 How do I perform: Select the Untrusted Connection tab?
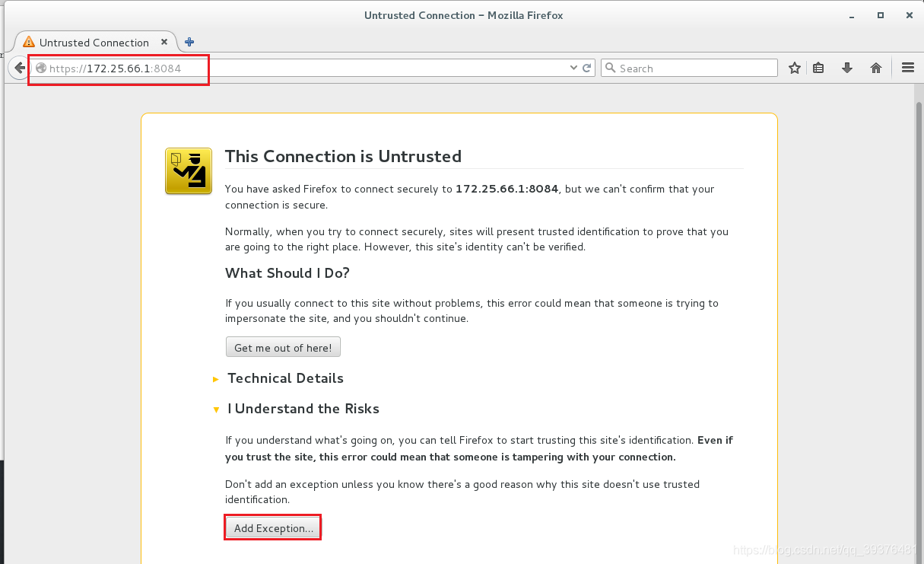96,42
